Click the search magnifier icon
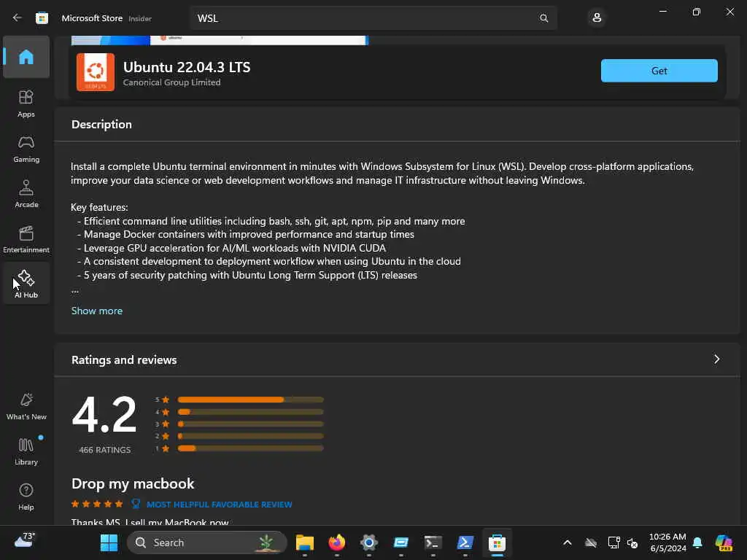The height and width of the screenshot is (560, 747). [x=543, y=18]
